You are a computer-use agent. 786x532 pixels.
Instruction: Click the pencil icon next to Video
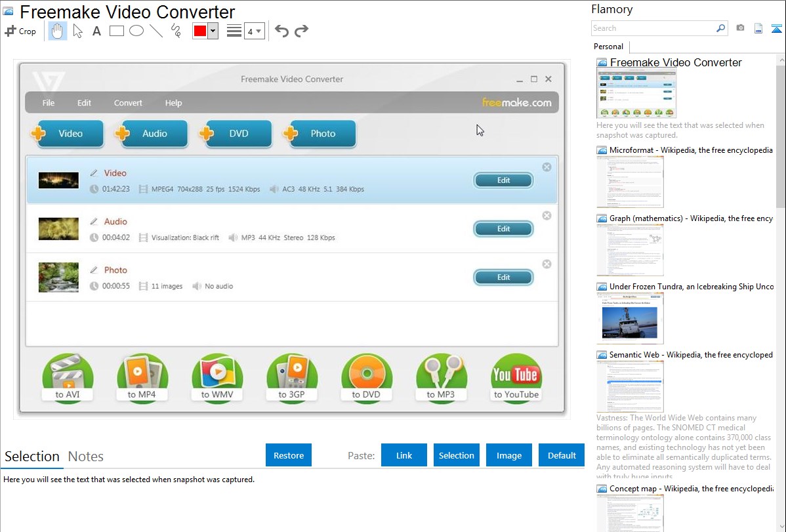pos(94,173)
